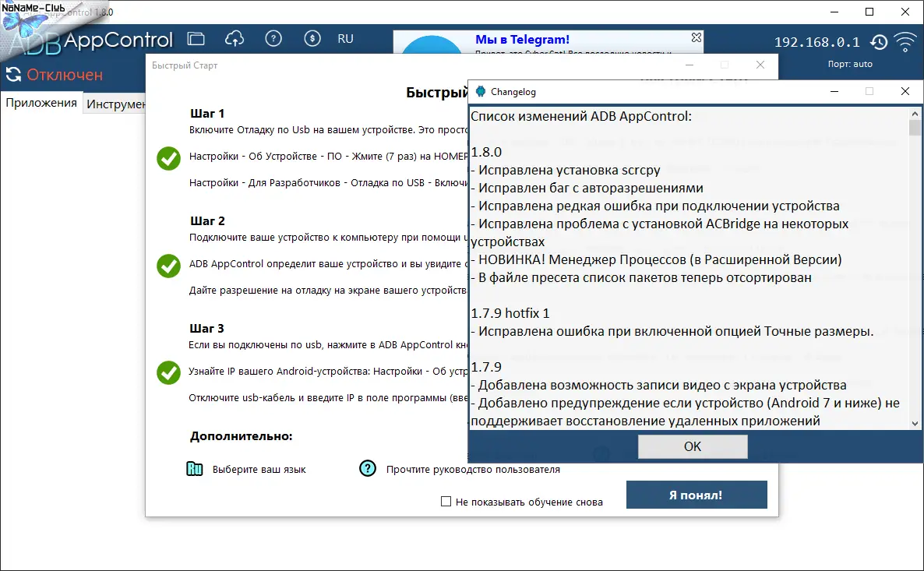This screenshot has width=924, height=571.
Task: Minimize the Changelog window
Action: [834, 91]
